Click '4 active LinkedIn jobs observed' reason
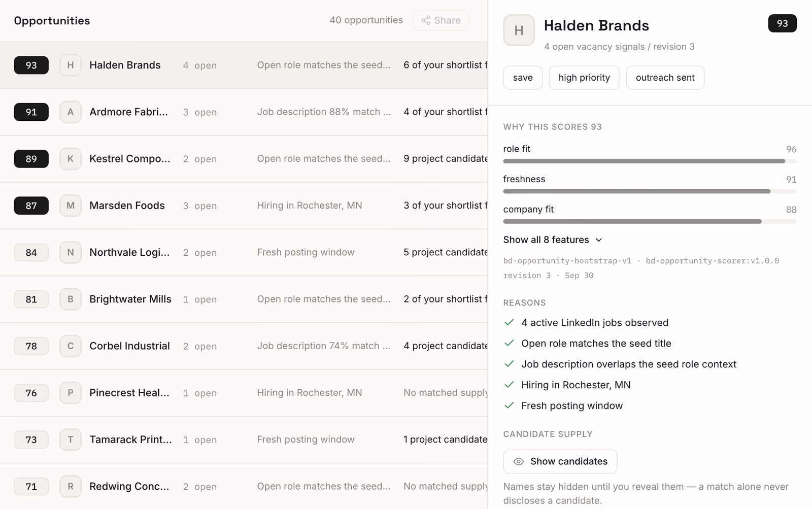The width and height of the screenshot is (812, 509). point(595,323)
